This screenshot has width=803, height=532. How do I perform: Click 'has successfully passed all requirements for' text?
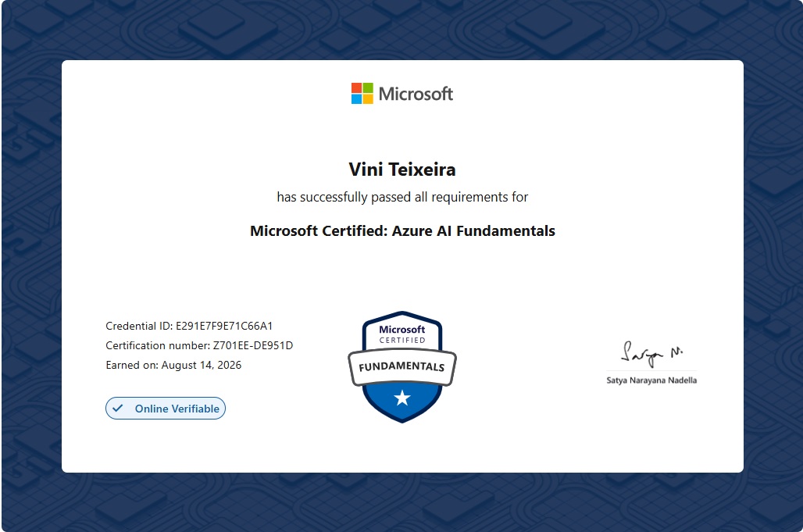coord(402,197)
